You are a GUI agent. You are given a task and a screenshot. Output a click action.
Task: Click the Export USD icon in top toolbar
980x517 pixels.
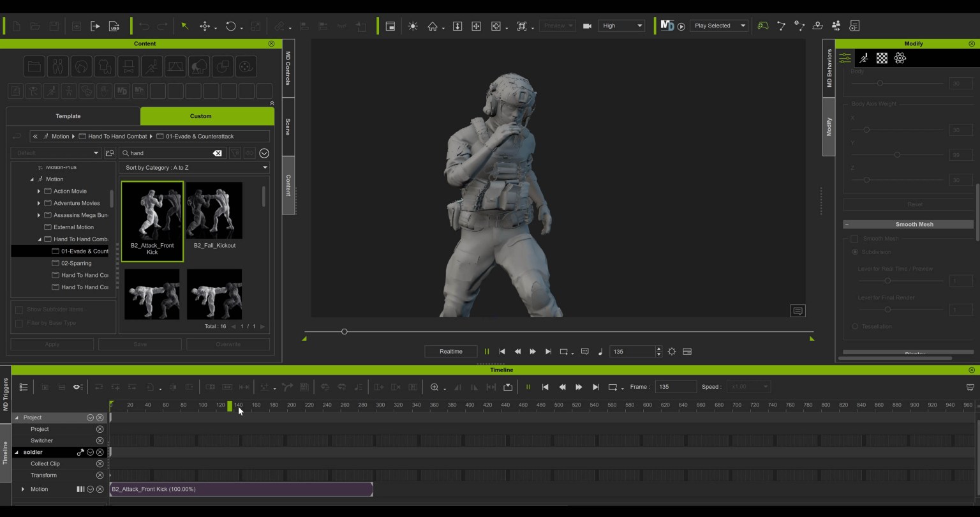tap(114, 26)
